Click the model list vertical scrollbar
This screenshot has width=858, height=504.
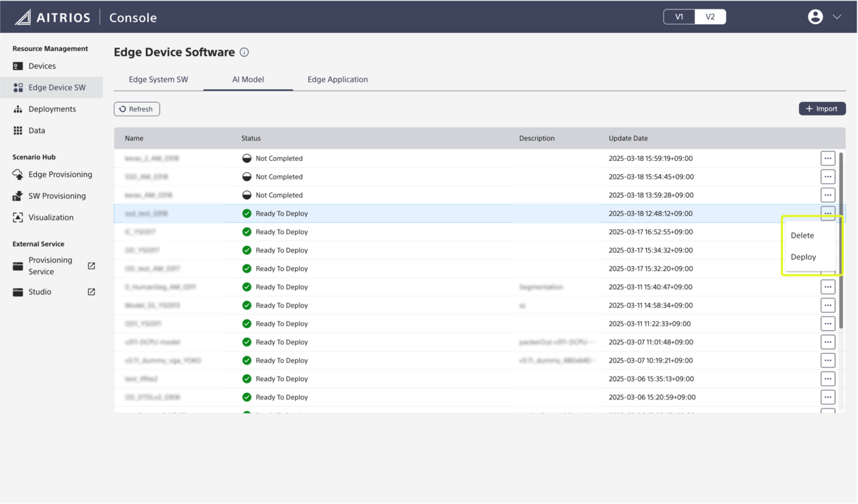[x=841, y=240]
